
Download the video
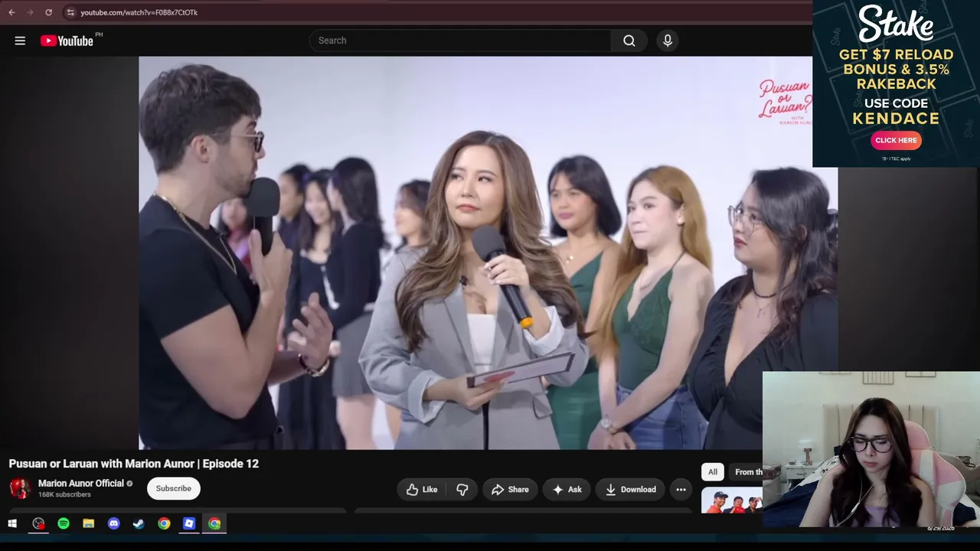[631, 490]
